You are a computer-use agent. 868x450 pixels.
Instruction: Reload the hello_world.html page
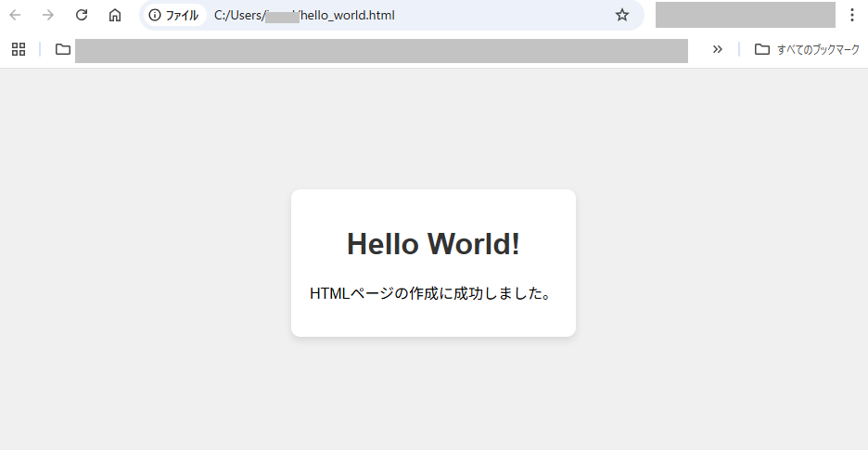[82, 15]
